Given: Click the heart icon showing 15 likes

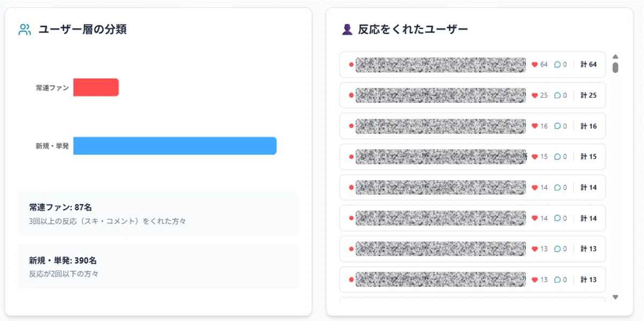Looking at the screenshot, I should click(x=535, y=157).
